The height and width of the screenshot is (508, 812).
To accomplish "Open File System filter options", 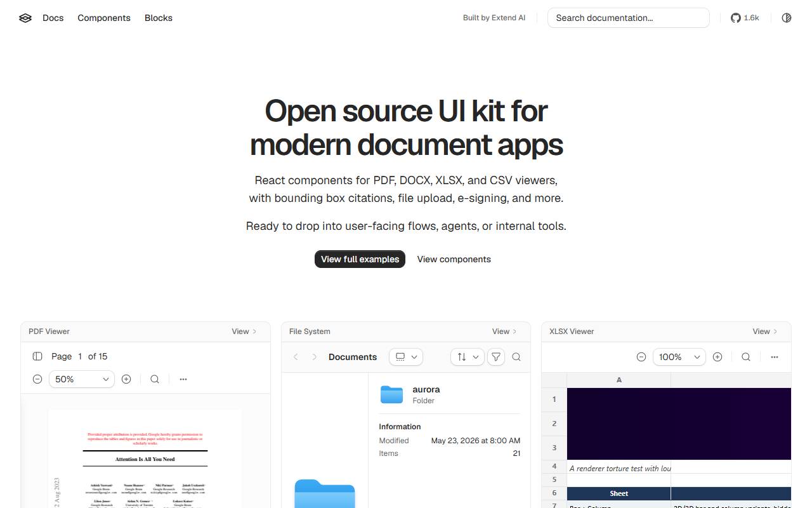I will click(496, 357).
